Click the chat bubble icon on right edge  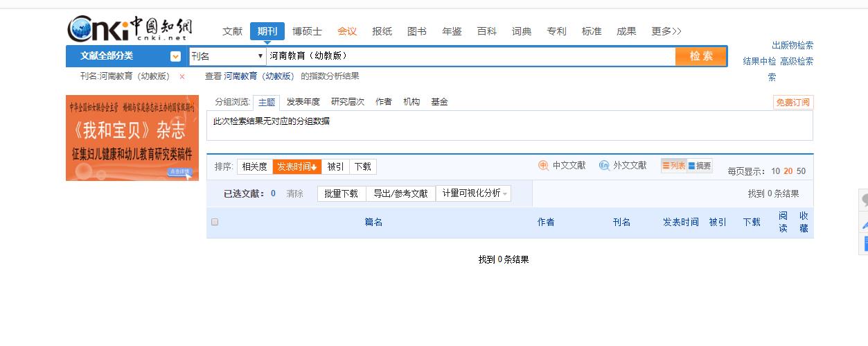(863, 200)
